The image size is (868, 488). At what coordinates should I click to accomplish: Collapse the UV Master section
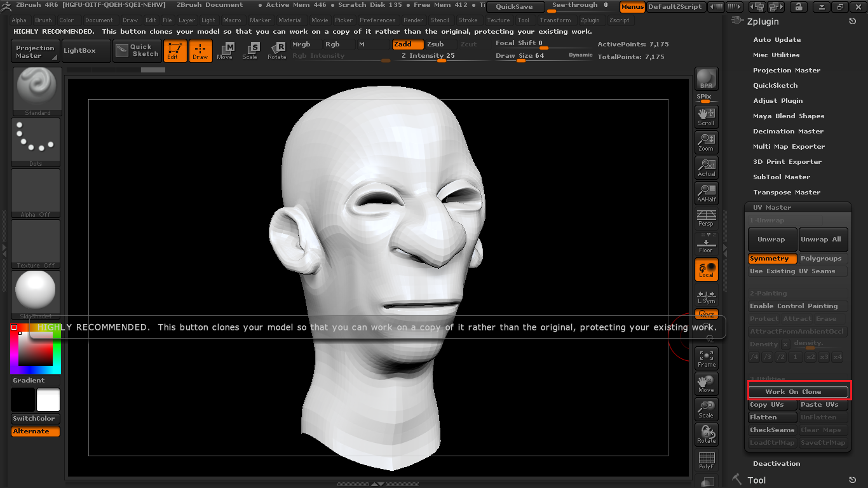click(772, 208)
